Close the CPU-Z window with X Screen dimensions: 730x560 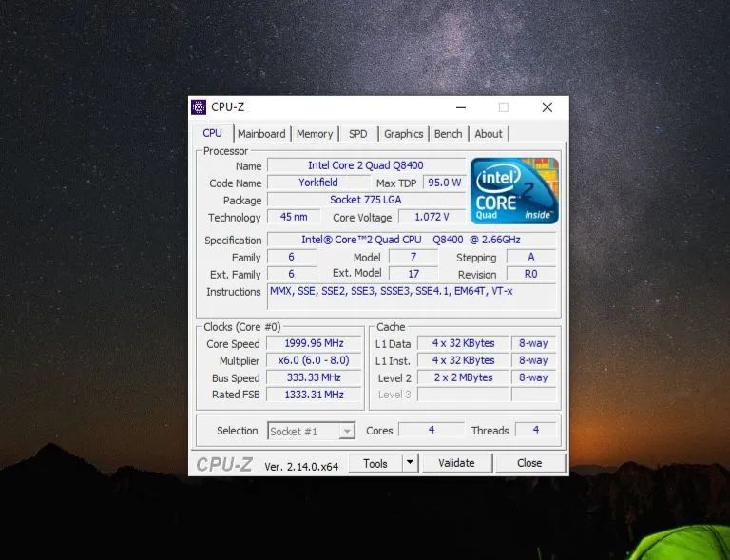point(547,107)
